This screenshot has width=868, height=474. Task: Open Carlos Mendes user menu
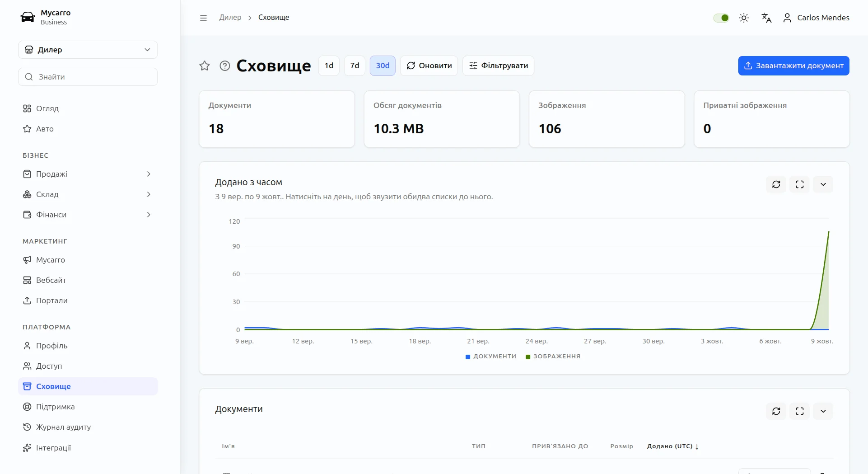[x=816, y=18]
